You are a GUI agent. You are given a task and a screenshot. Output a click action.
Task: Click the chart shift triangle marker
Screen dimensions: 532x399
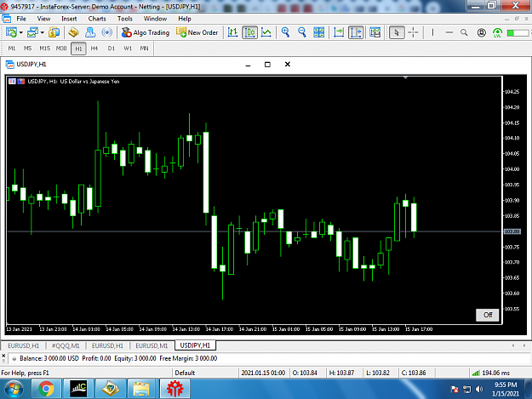[x=405, y=77]
